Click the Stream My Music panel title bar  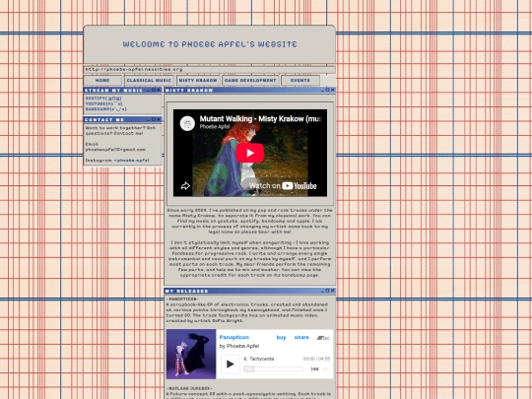[122, 91]
